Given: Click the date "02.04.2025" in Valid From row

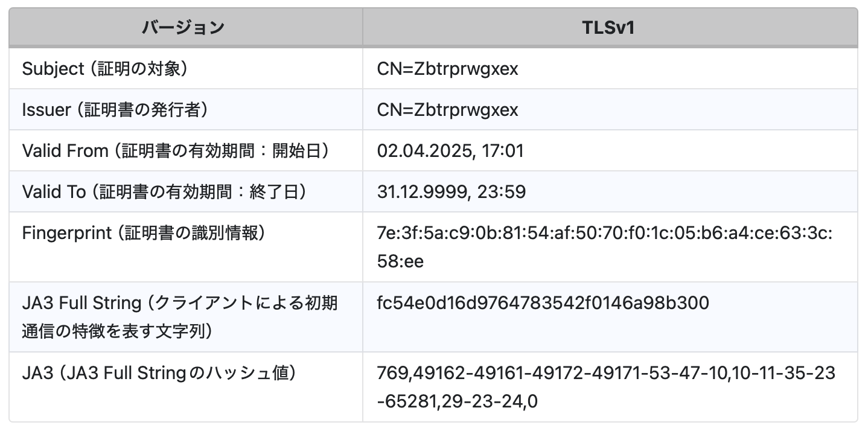Looking at the screenshot, I should (422, 151).
